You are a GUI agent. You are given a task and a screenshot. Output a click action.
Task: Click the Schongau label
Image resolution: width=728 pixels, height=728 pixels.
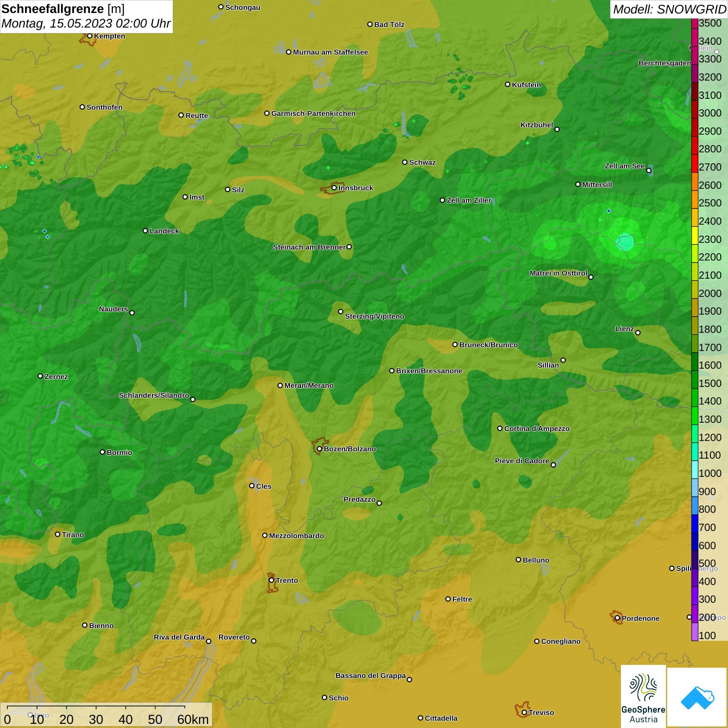pyautogui.click(x=242, y=7)
